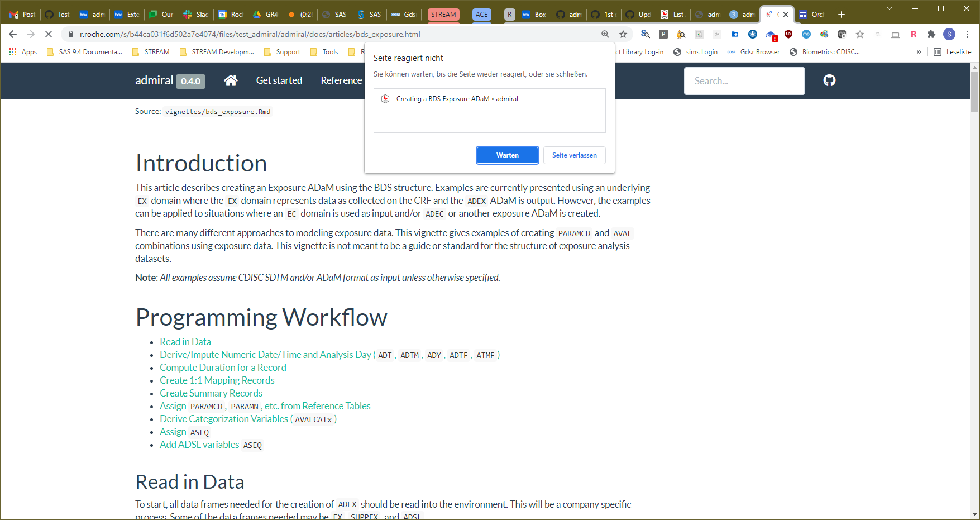This screenshot has height=520, width=980.
Task: Expand the hidden bookmarks overflow chevron
Action: pyautogui.click(x=919, y=51)
